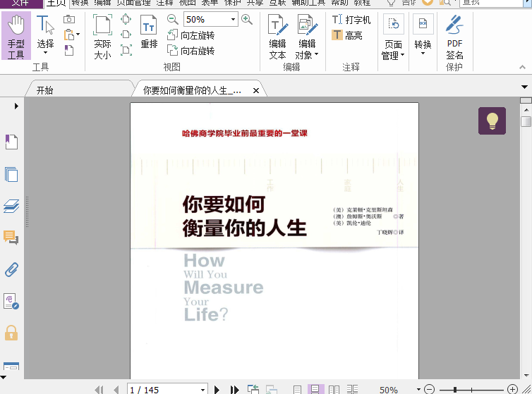The width and height of the screenshot is (532, 394).
Task: Click the Next View icon in status bar
Action: point(272,389)
